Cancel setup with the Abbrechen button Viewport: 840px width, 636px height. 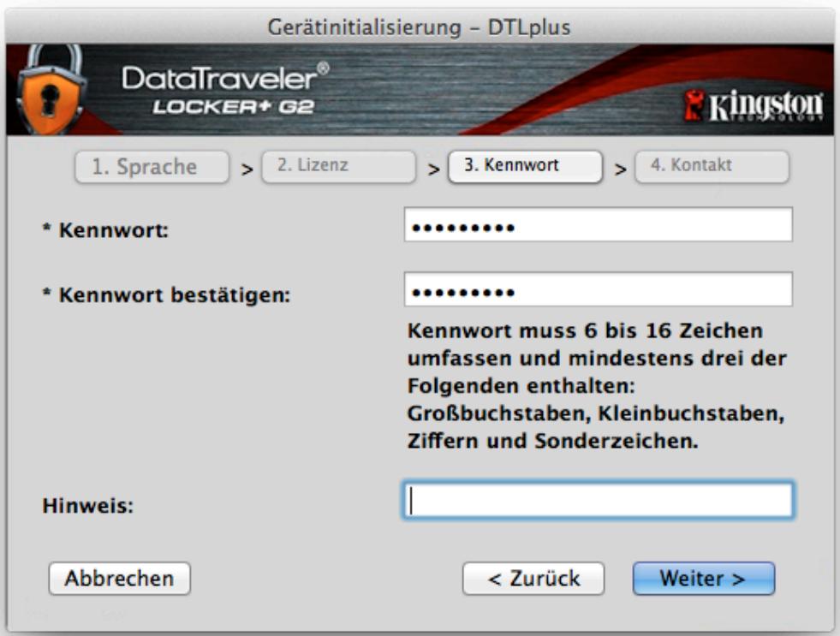(120, 579)
